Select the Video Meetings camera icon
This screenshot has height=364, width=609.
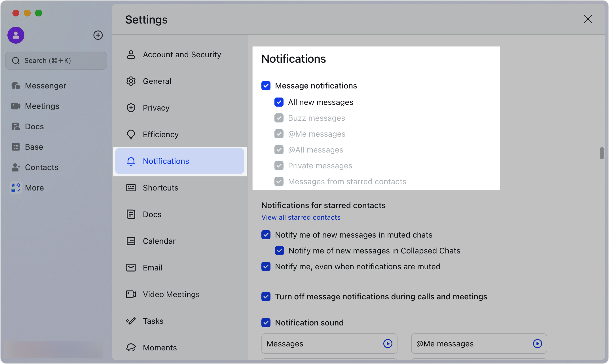(x=131, y=294)
